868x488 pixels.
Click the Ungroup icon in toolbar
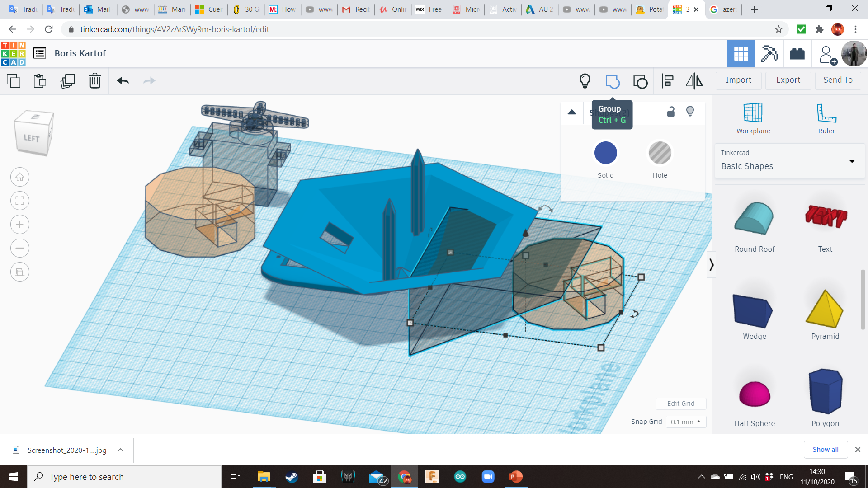(x=640, y=81)
